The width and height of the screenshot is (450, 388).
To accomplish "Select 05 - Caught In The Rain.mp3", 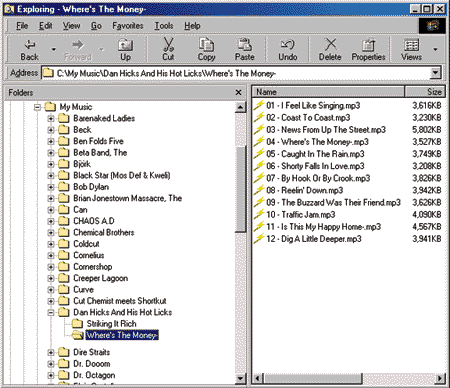I will pos(315,154).
